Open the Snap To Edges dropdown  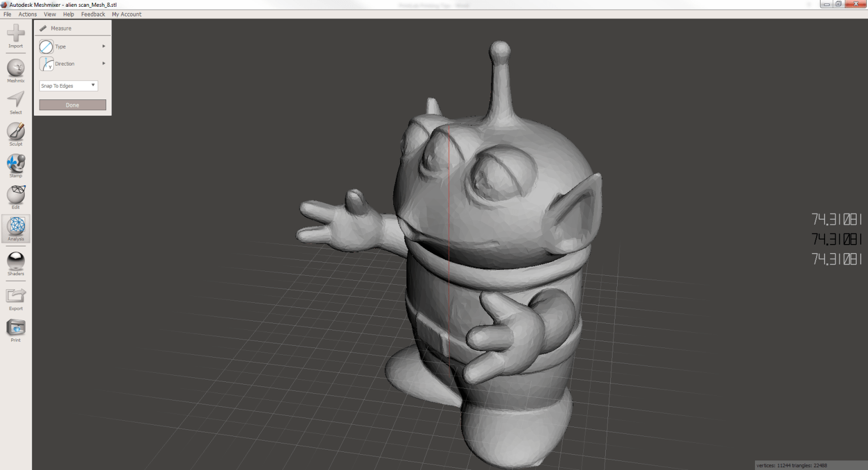click(x=68, y=86)
